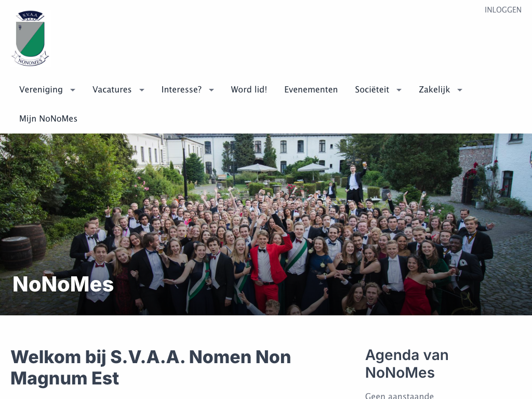The width and height of the screenshot is (532, 399).
Task: Open the Zakelijk menu item
Action: coord(434,89)
